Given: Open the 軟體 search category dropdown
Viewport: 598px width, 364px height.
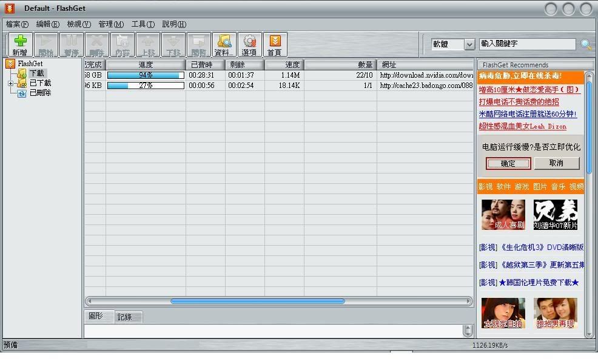Looking at the screenshot, I should coord(469,44).
